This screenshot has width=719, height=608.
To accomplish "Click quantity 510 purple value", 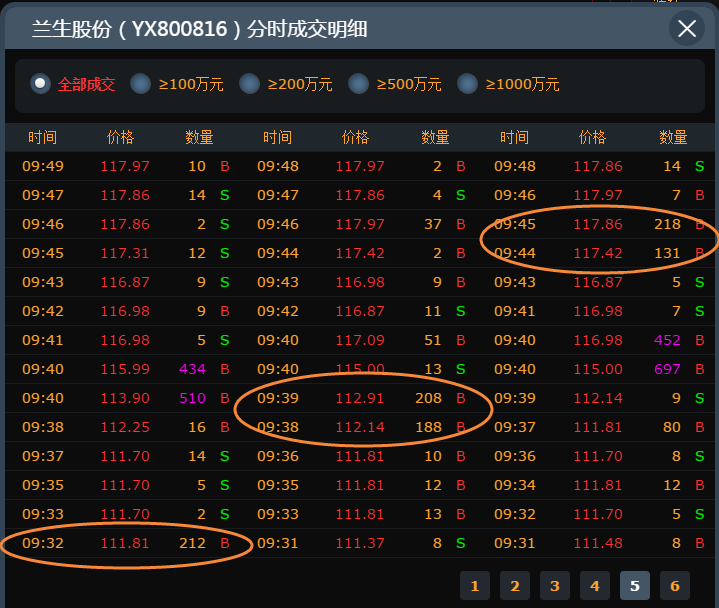I will [192, 398].
